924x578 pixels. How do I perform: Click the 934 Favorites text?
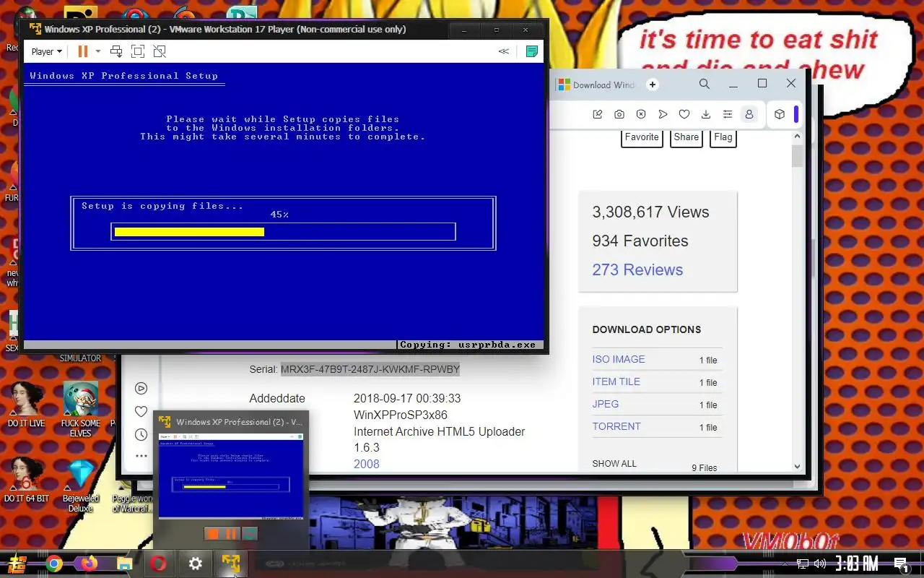click(640, 241)
